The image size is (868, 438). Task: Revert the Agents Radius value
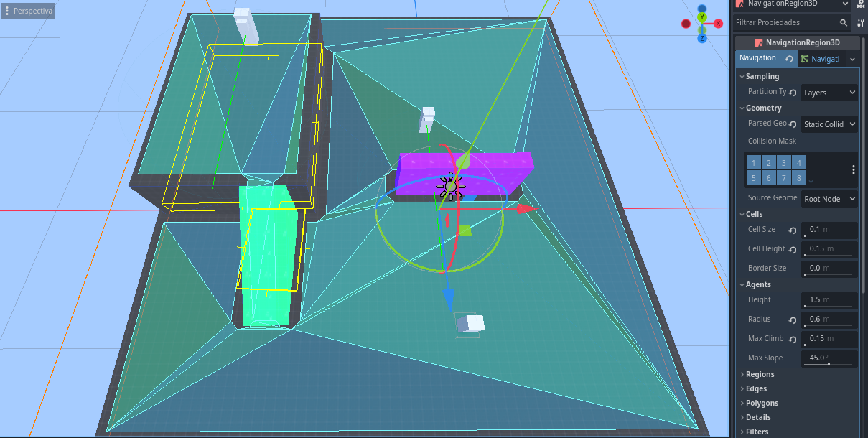(793, 320)
